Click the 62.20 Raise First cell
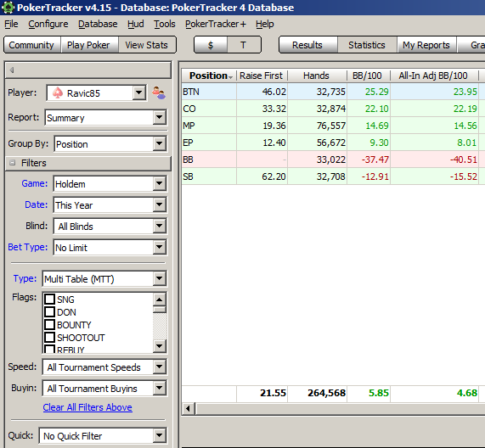The height and width of the screenshot is (448, 485). tap(262, 176)
